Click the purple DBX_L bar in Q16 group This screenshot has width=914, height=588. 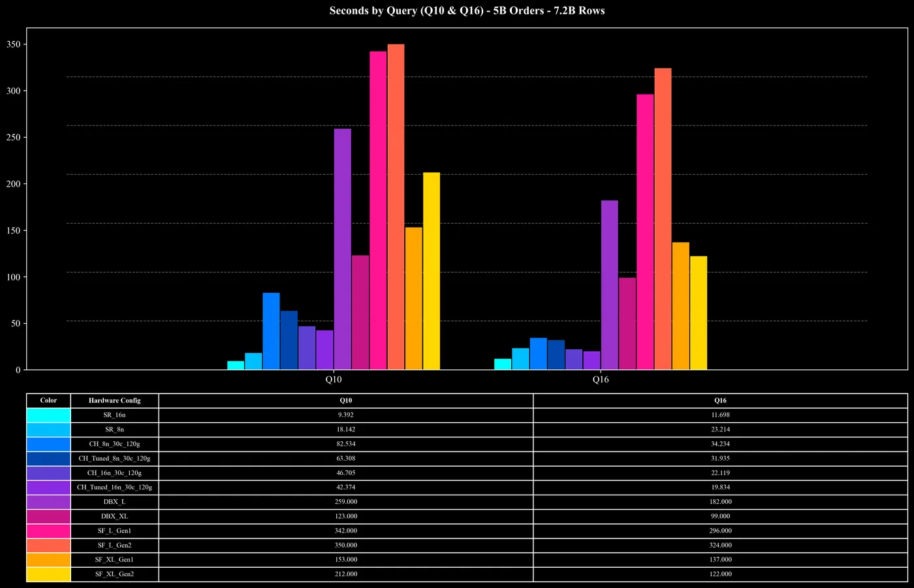click(x=610, y=285)
